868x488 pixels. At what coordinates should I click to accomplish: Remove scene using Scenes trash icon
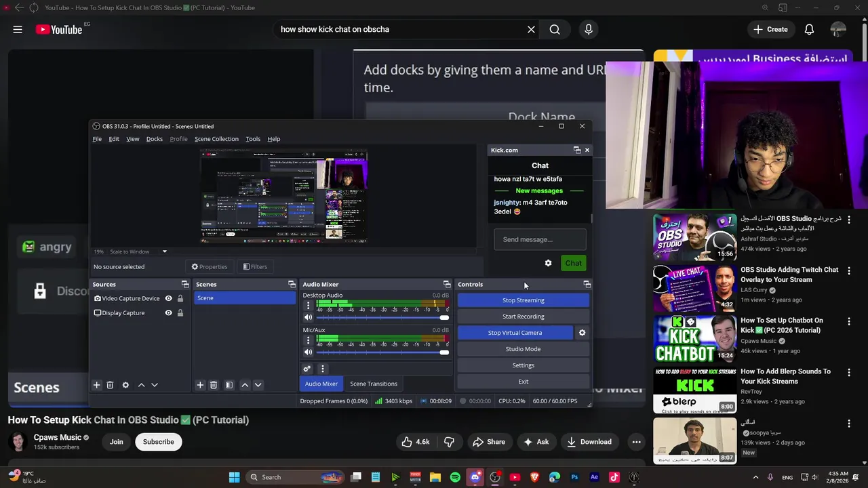click(214, 385)
